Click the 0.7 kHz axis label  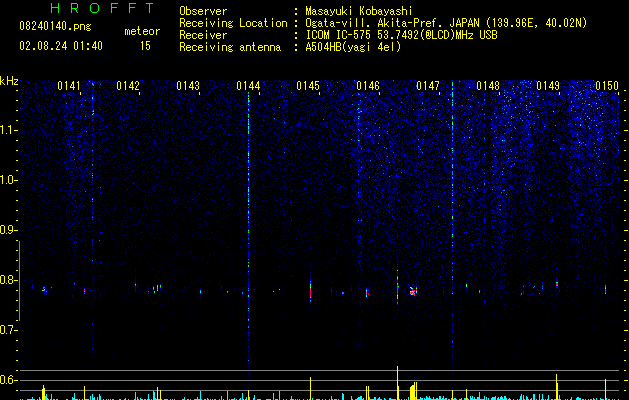click(8, 330)
